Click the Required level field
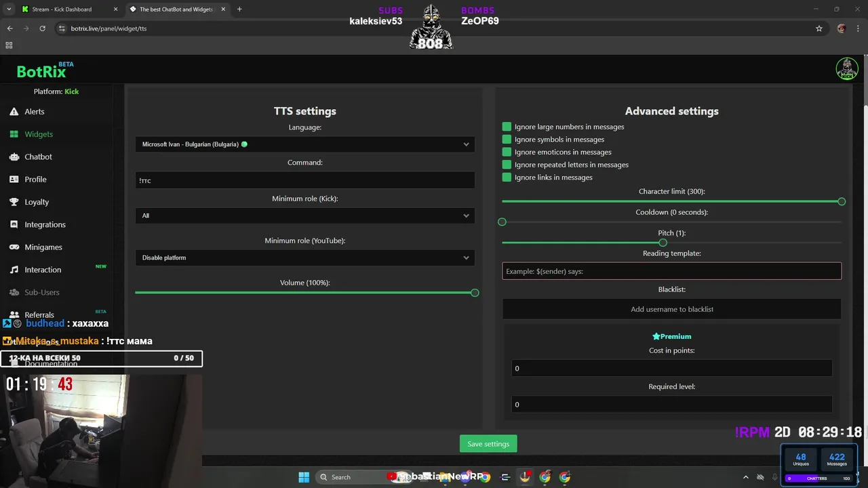Viewport: 868px width, 488px height. point(672,405)
